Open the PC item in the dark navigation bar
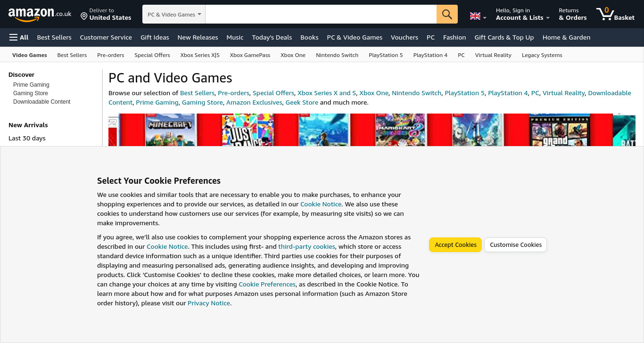Viewport: 644px width, 343px height. click(430, 37)
